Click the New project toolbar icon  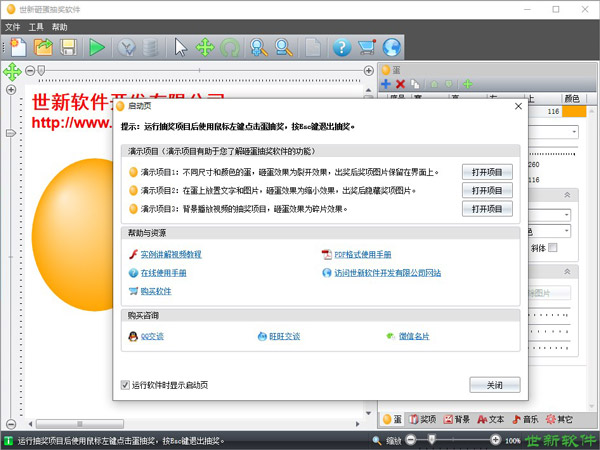click(x=18, y=47)
